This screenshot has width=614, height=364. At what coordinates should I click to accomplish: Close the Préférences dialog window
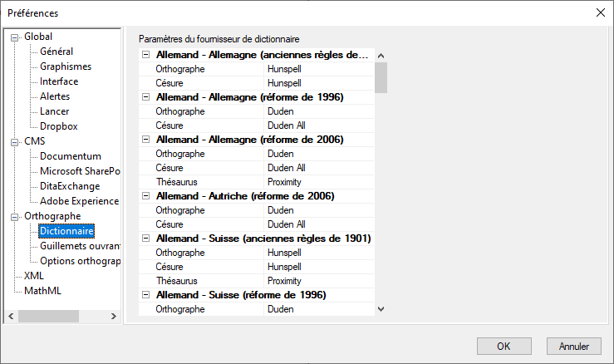tap(601, 12)
